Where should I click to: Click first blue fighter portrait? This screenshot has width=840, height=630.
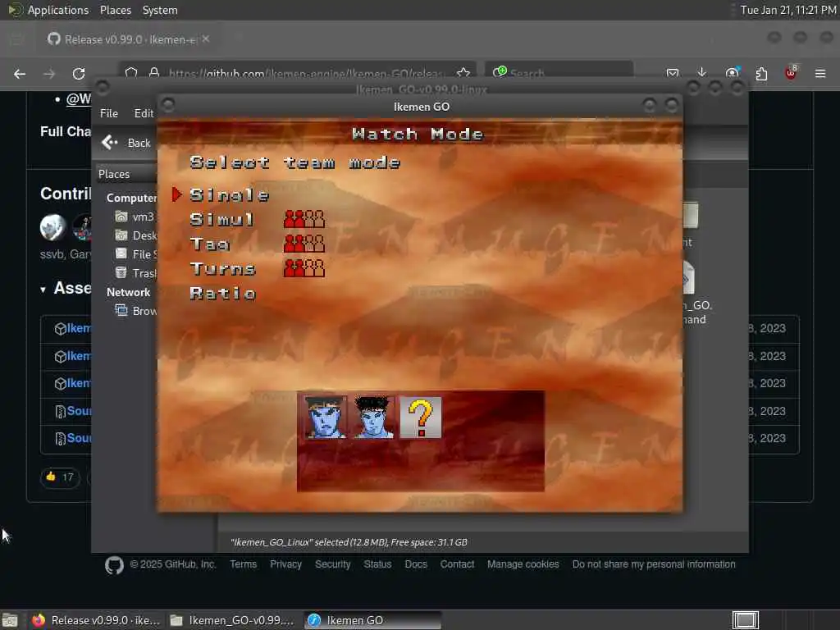point(325,418)
